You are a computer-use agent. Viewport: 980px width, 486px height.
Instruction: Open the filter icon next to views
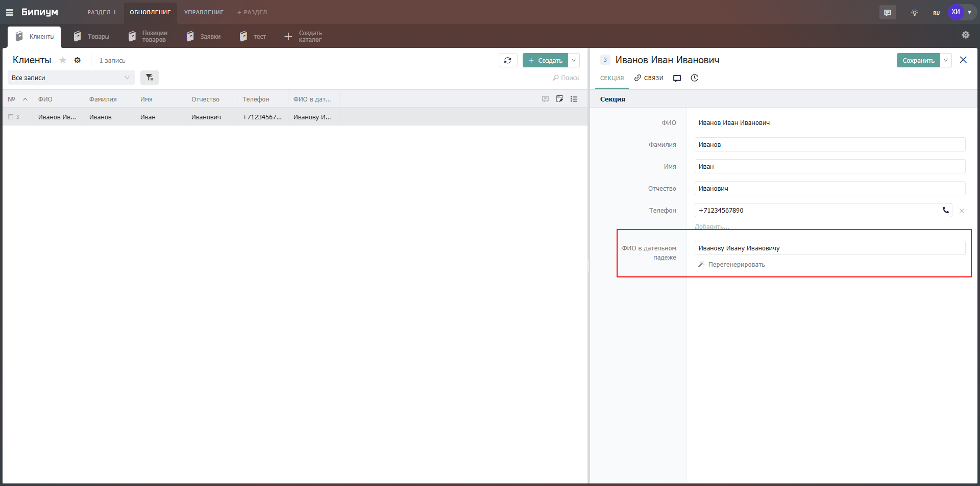click(x=149, y=78)
